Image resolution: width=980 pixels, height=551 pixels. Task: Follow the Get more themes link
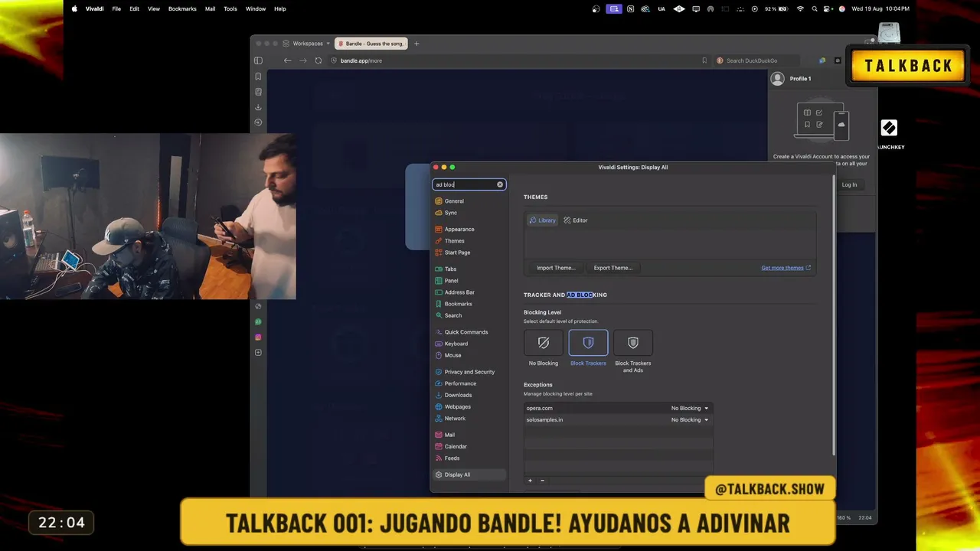click(786, 268)
